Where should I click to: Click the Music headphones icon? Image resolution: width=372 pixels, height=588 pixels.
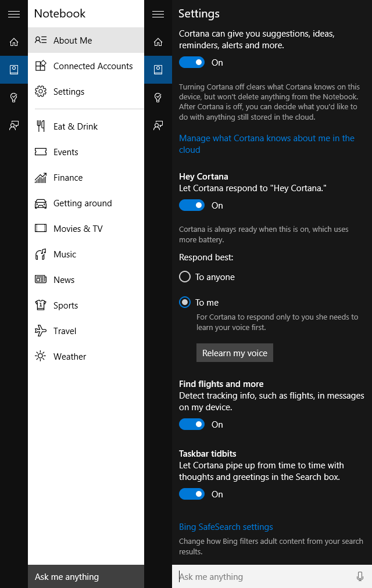point(41,254)
